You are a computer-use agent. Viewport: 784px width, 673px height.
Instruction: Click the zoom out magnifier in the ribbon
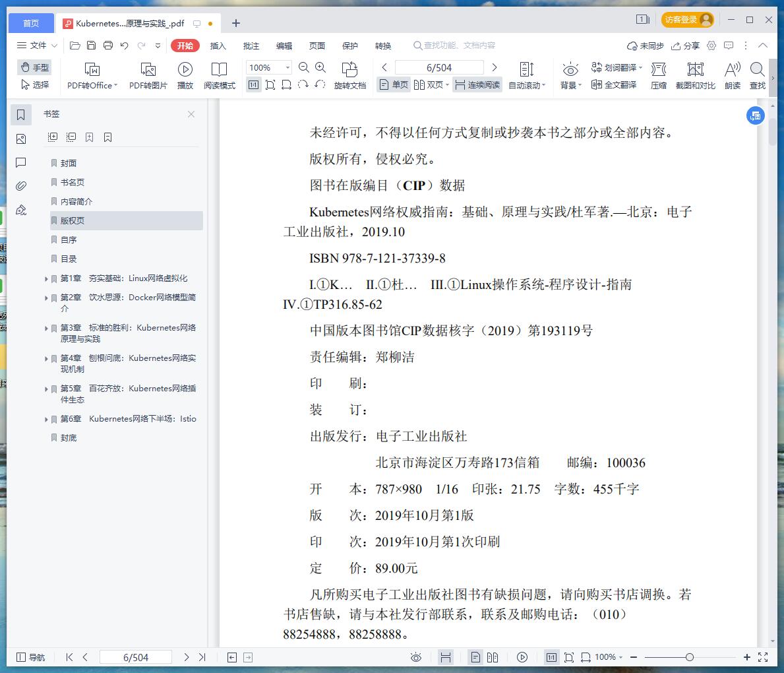click(303, 67)
